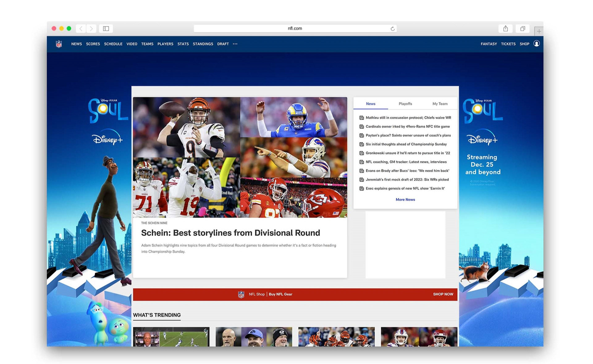Click the article icon beside Cardinals owner headline
The height and width of the screenshot is (364, 593).
pyautogui.click(x=361, y=127)
